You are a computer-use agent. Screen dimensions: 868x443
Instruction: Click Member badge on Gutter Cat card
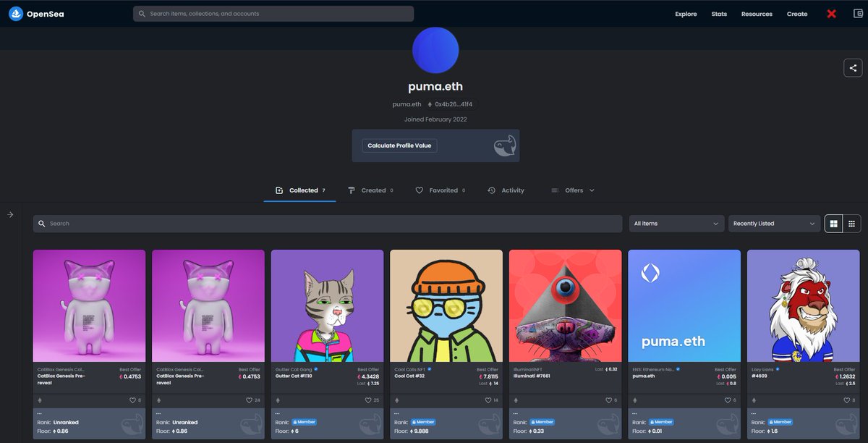click(305, 422)
